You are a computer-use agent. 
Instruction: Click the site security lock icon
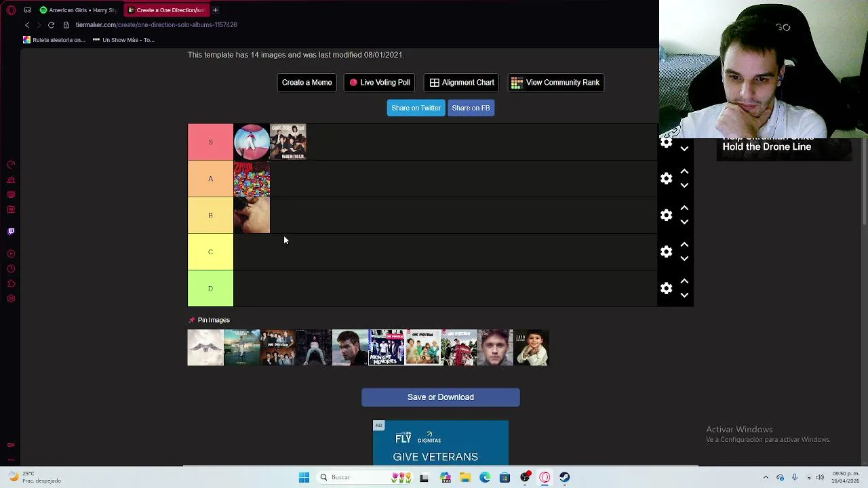click(x=66, y=25)
